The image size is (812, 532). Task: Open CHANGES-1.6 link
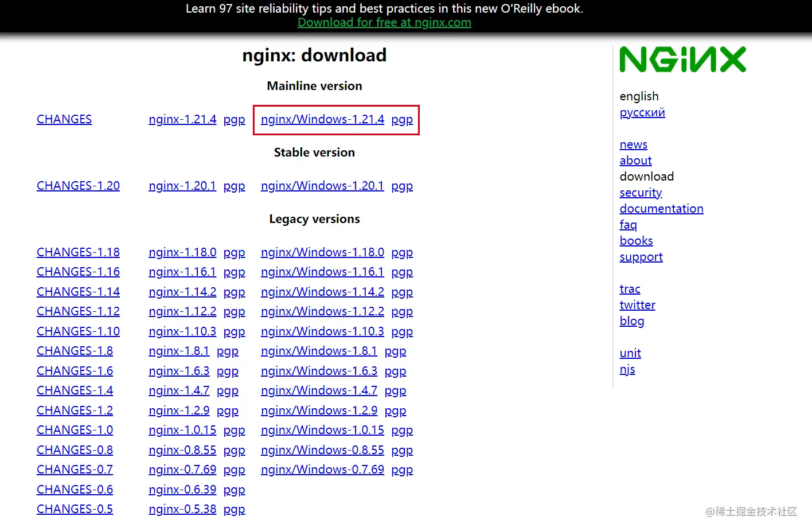[75, 371]
